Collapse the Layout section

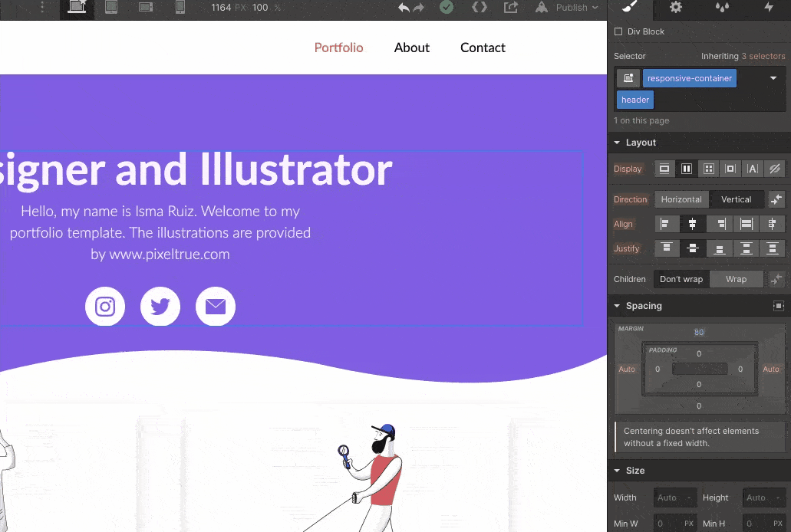pos(617,143)
